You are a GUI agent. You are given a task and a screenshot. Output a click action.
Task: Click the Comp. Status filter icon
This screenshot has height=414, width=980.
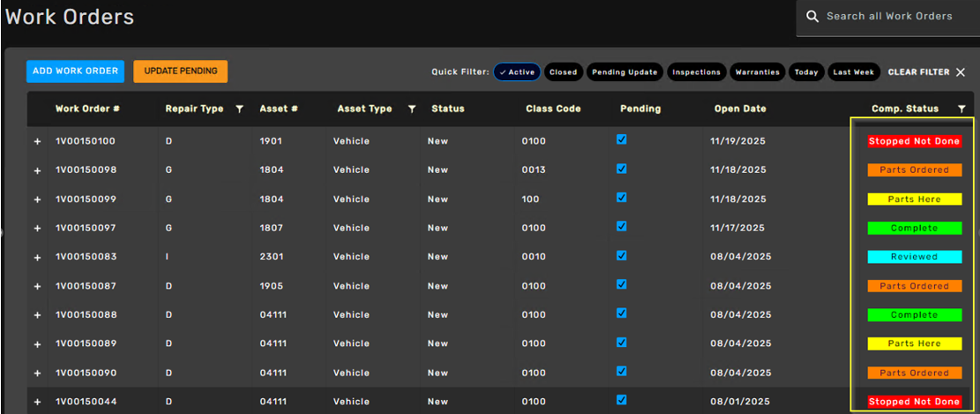point(961,109)
